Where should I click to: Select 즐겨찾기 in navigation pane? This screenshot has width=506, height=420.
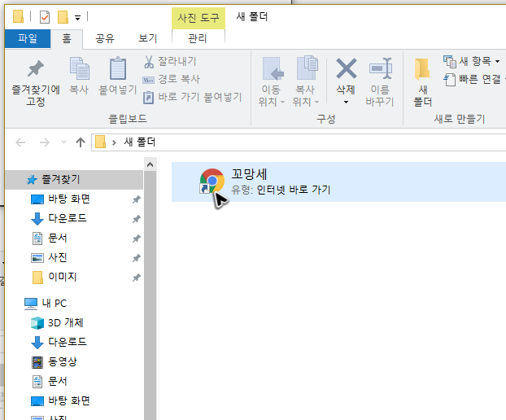[x=74, y=180]
